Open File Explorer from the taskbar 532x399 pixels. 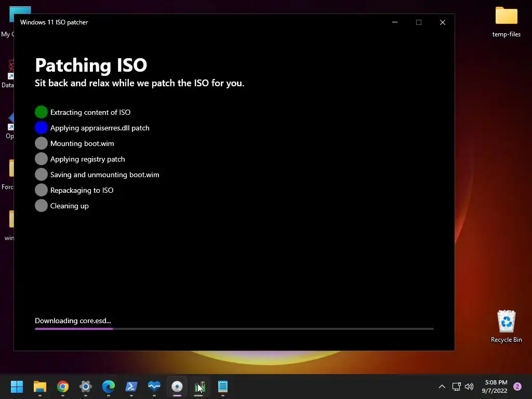pos(39,387)
